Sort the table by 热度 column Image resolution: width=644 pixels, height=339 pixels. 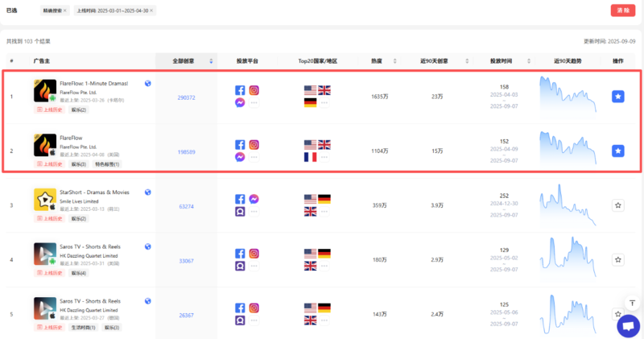click(x=389, y=61)
